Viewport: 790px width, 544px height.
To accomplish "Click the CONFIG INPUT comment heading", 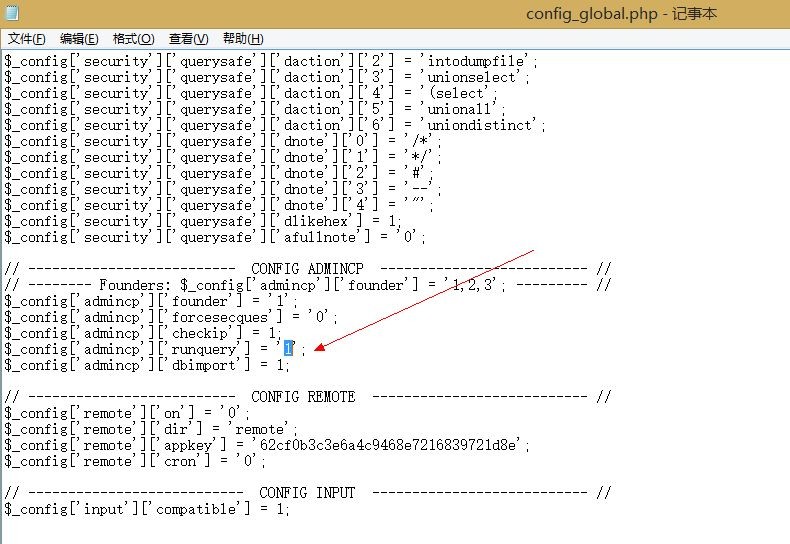I will [x=307, y=493].
